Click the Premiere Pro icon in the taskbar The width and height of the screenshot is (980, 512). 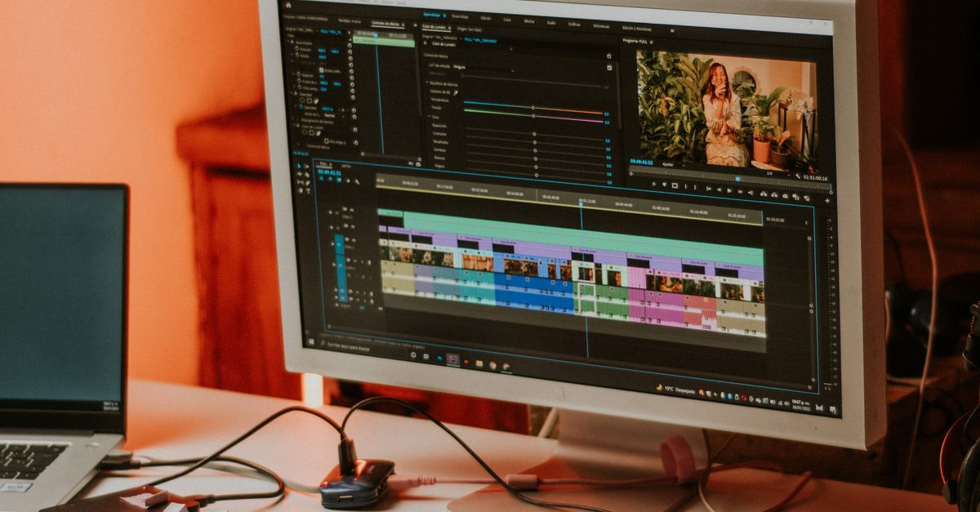(452, 358)
